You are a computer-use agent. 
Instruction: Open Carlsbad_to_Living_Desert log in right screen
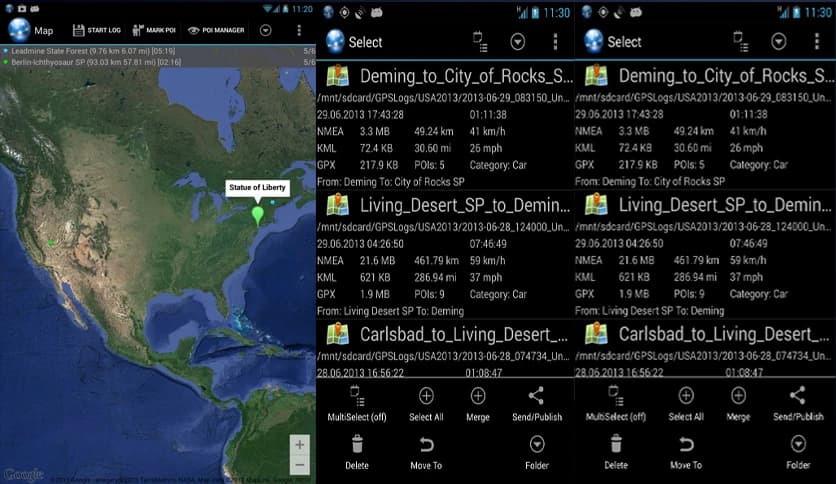tap(705, 349)
